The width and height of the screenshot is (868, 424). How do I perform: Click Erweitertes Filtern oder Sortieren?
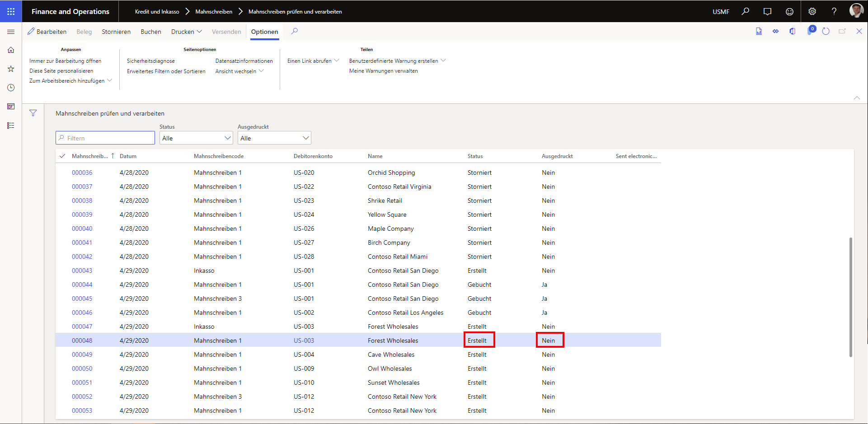(166, 71)
